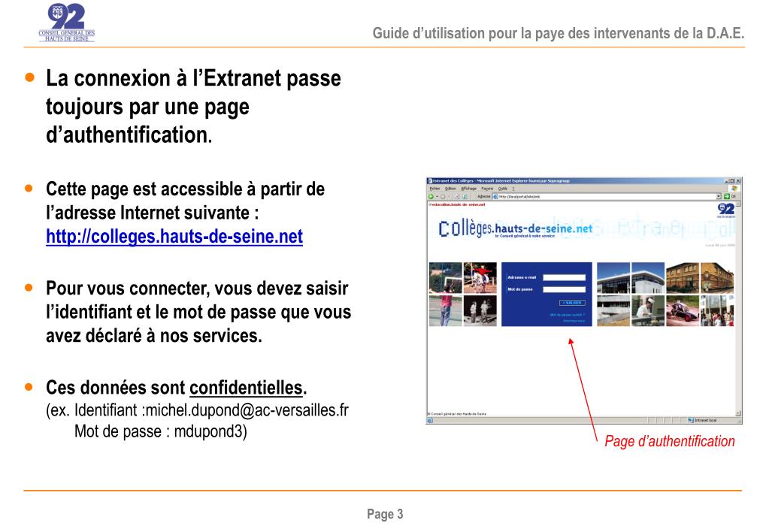Click the 'Page 3' footer text of the slide
The image size is (769, 532).
point(385,514)
